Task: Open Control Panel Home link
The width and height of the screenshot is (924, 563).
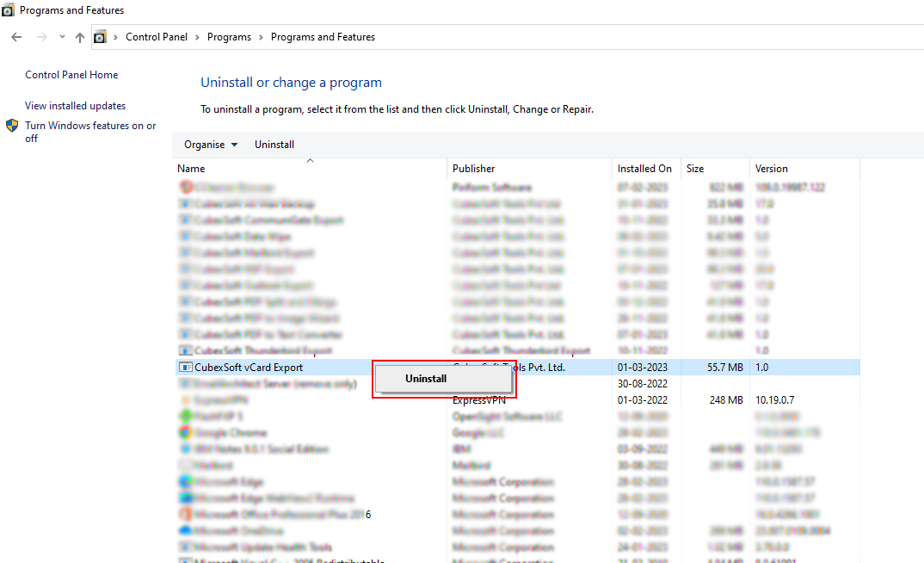Action: click(x=71, y=75)
